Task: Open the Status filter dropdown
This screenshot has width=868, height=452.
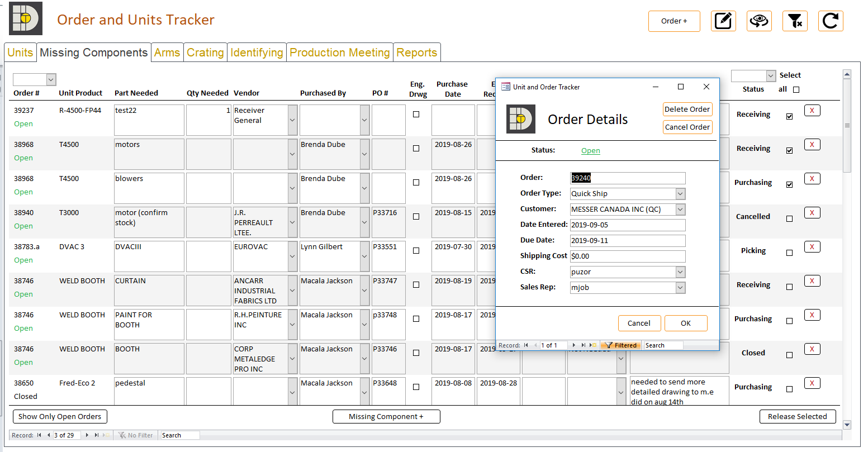Action: 771,75
